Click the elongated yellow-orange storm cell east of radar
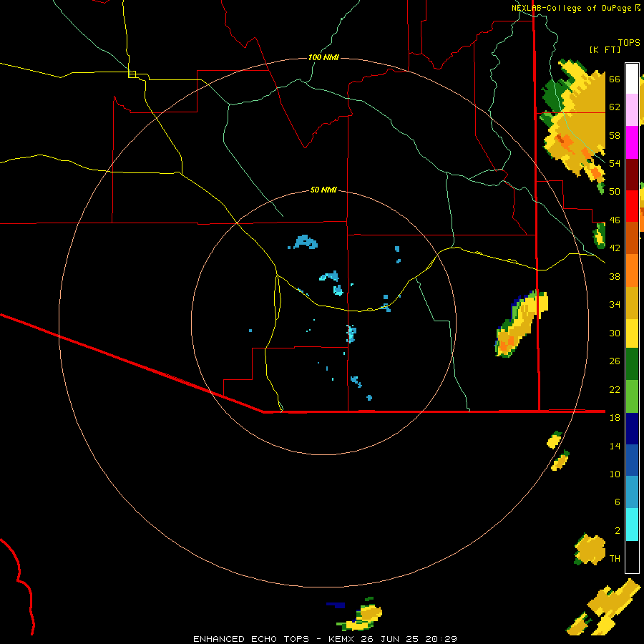Screen dimensions: 644x644 click(521, 323)
